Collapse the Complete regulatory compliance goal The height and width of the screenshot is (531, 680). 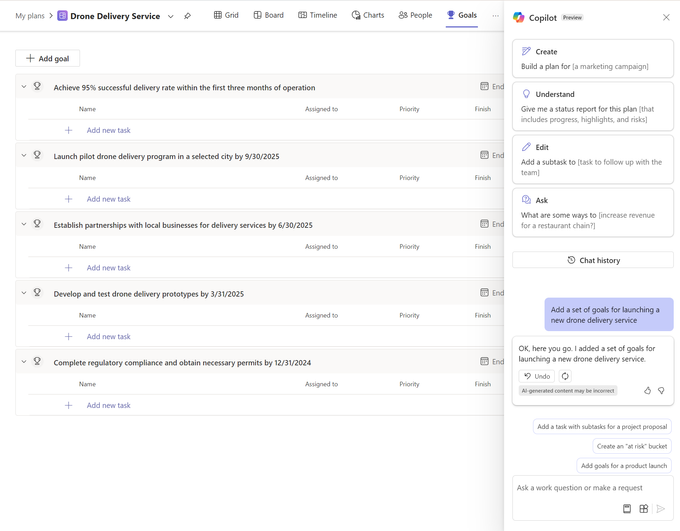tap(24, 362)
